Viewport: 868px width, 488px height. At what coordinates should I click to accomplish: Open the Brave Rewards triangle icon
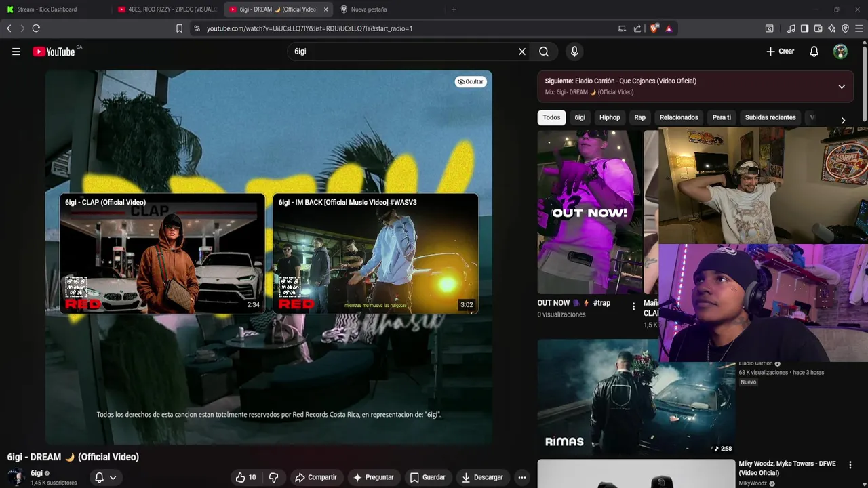pyautogui.click(x=669, y=28)
